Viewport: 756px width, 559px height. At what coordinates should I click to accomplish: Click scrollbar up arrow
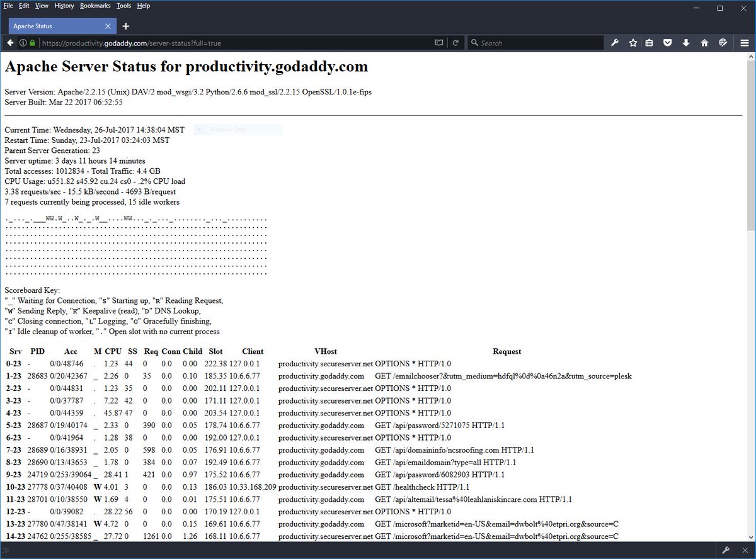point(751,57)
